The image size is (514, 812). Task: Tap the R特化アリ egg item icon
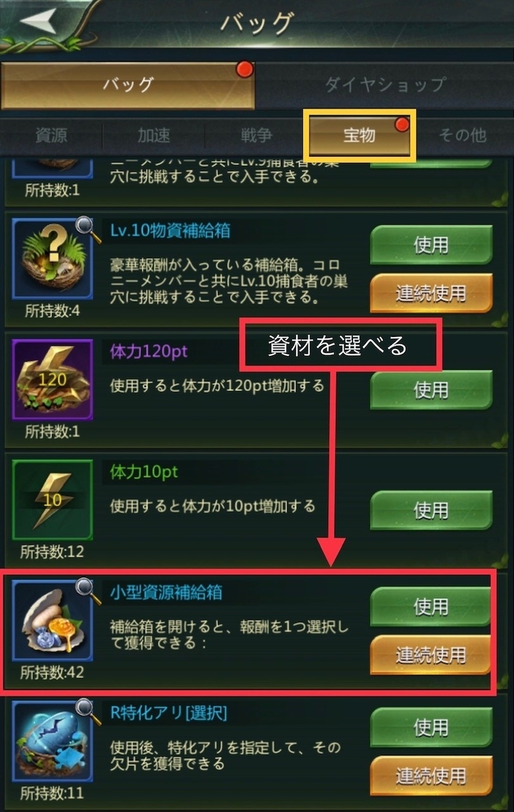pos(53,742)
